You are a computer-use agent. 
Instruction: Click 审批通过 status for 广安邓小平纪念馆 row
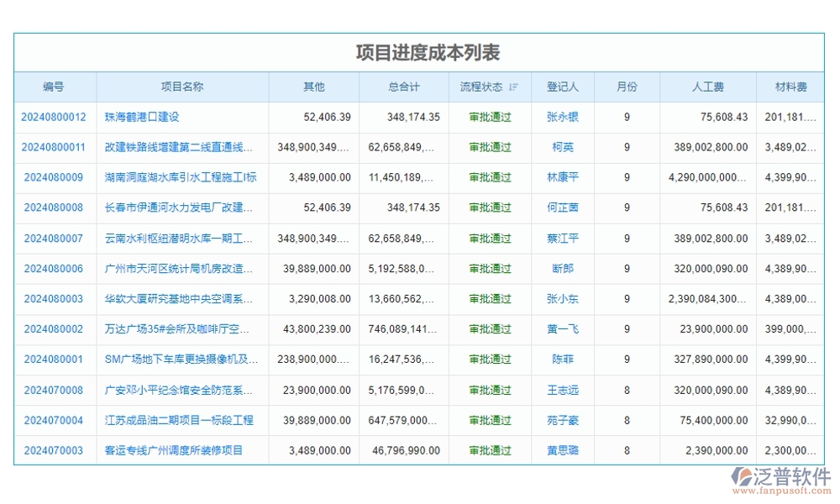(490, 390)
